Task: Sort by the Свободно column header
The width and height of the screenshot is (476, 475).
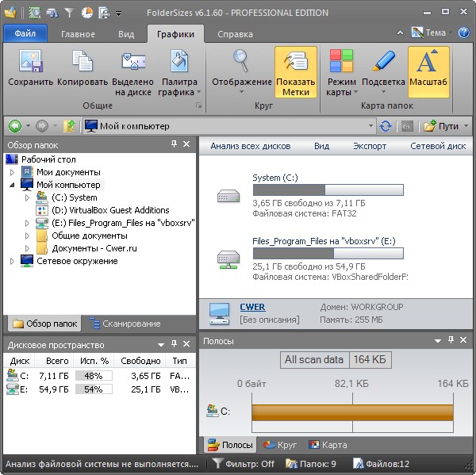Action: pyautogui.click(x=140, y=361)
